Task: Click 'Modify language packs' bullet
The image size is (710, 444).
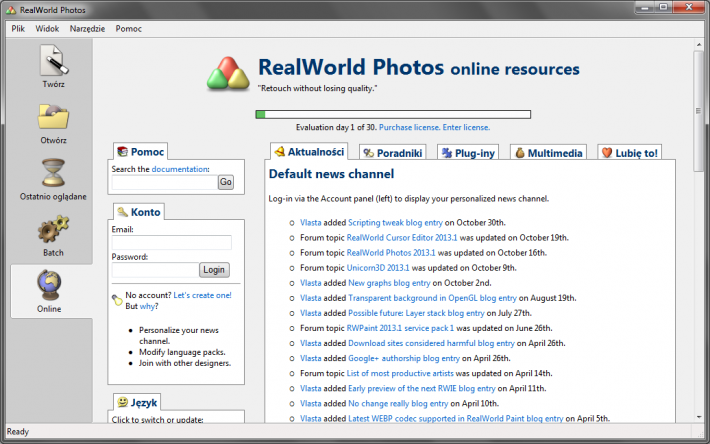Action: point(182,352)
